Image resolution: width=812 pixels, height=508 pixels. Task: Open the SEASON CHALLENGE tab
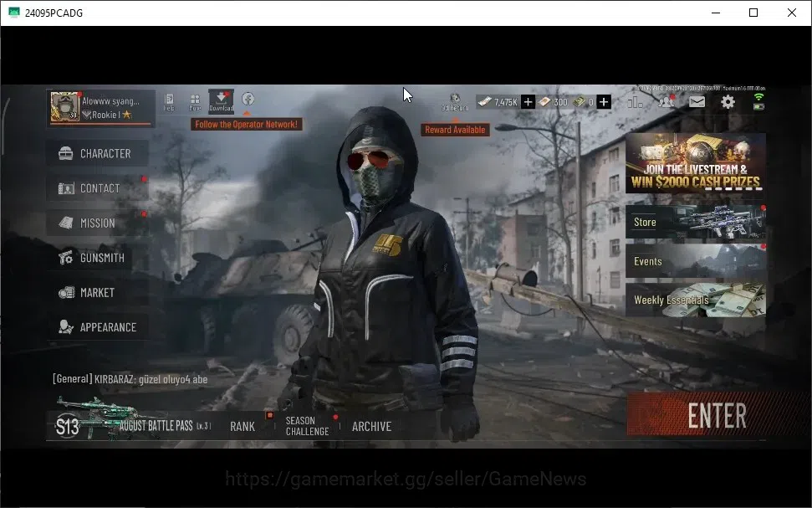[307, 426]
